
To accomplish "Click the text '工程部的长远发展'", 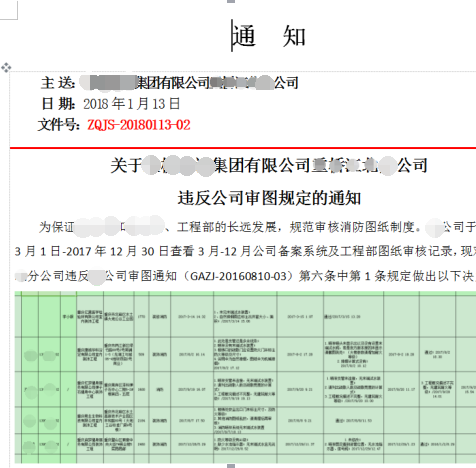I will 227,227.
